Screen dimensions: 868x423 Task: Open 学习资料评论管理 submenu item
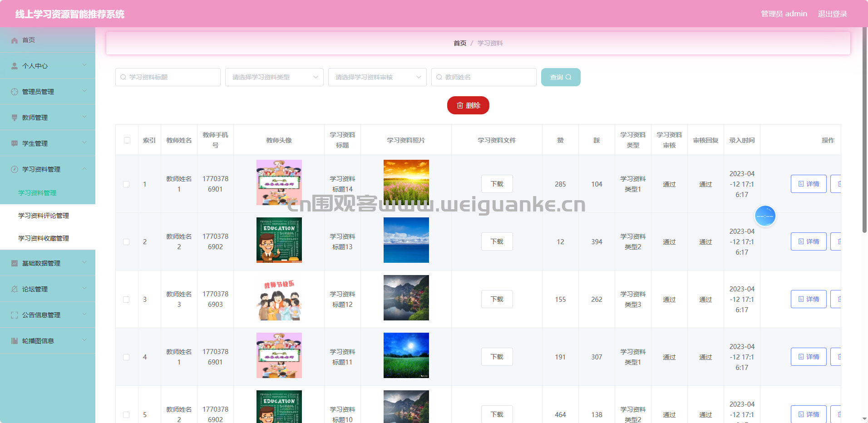point(44,216)
